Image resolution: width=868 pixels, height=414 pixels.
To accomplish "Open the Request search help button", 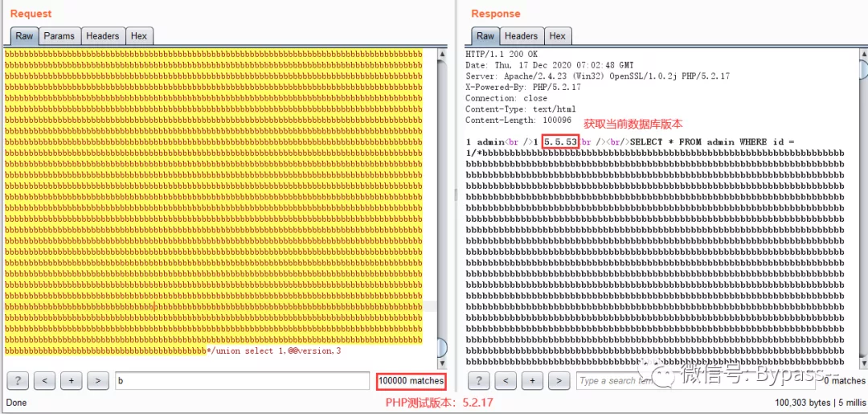I will [18, 381].
